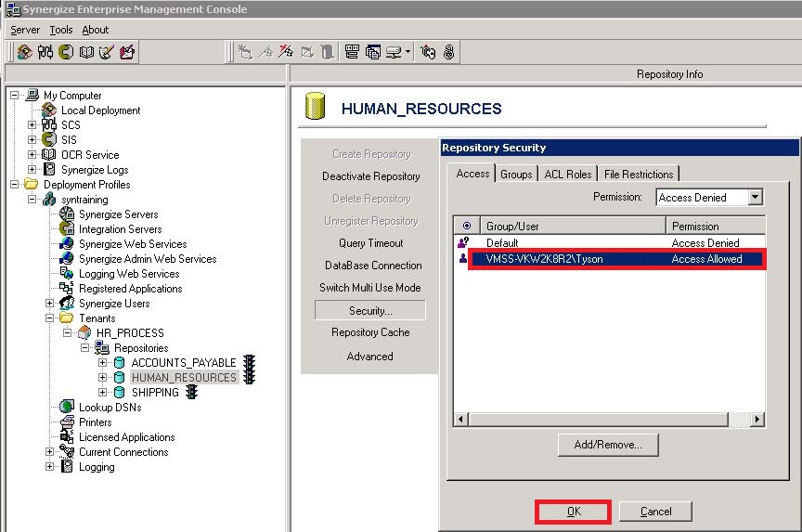The width and height of the screenshot is (802, 532).
Task: Click the Synergize Web Services globe icon
Action: click(67, 243)
